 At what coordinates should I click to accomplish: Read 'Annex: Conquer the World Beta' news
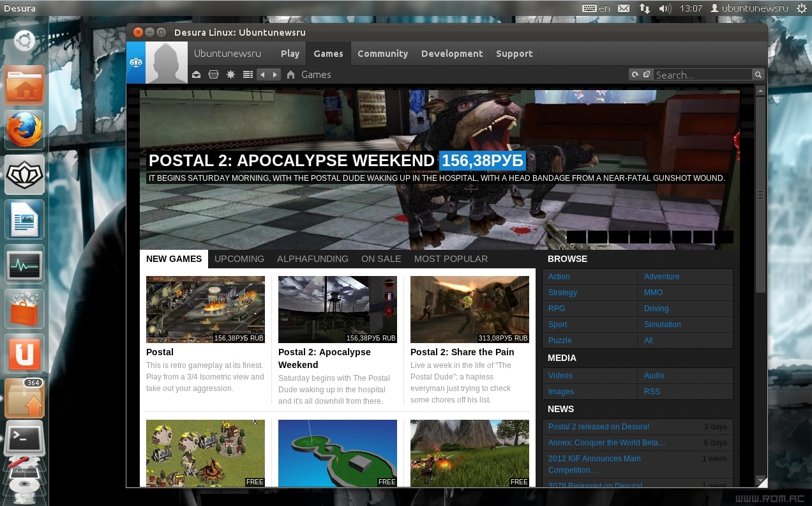[x=606, y=443]
